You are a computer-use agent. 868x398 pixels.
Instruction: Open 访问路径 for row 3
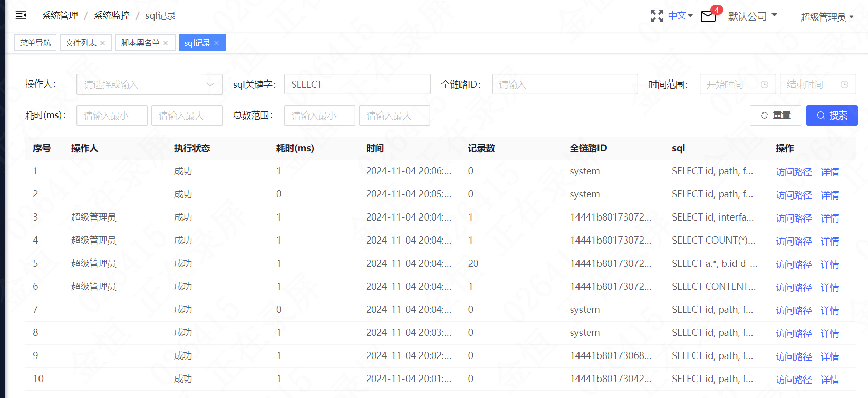(794, 218)
